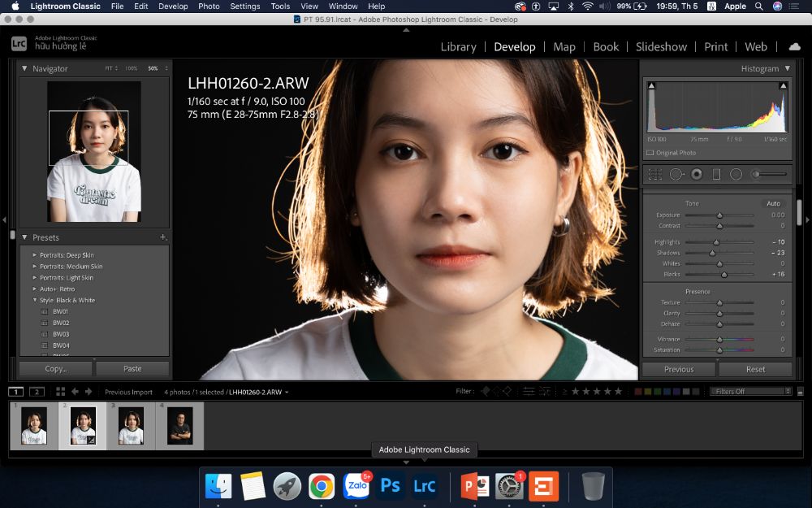Open the Filters Off dropdown
Viewport: 812px width, 508px height.
coord(751,392)
